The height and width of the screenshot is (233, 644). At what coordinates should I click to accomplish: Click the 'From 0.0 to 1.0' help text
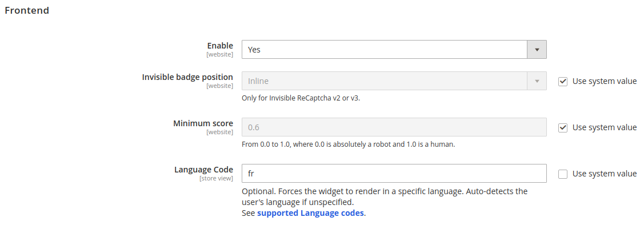[348, 144]
